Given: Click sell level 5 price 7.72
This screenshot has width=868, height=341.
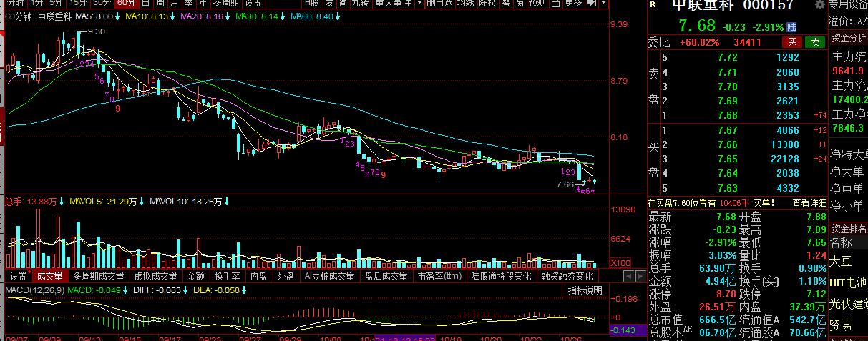Looking at the screenshot, I should [x=727, y=57].
